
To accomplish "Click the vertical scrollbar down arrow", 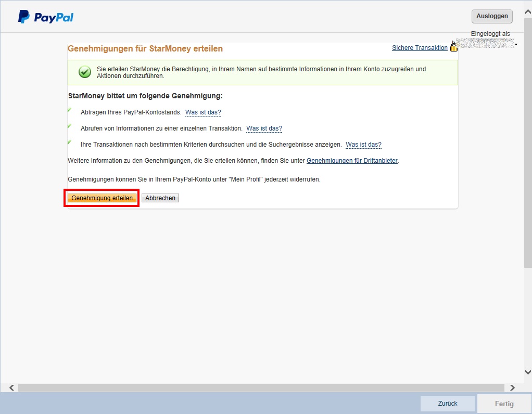I will 528,372.
